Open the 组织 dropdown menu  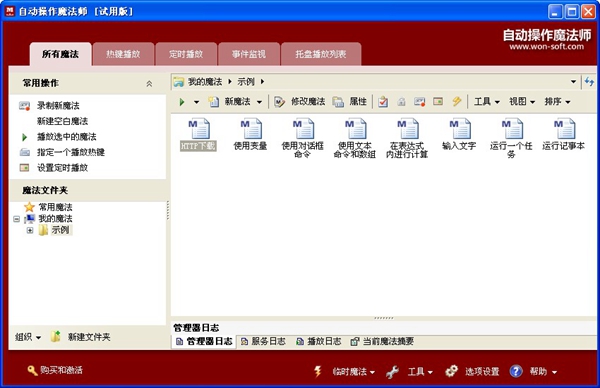28,337
